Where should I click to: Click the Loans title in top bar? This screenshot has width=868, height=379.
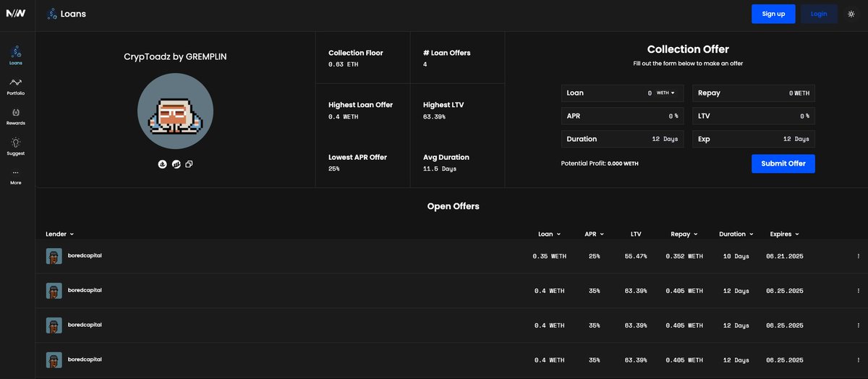coord(73,14)
